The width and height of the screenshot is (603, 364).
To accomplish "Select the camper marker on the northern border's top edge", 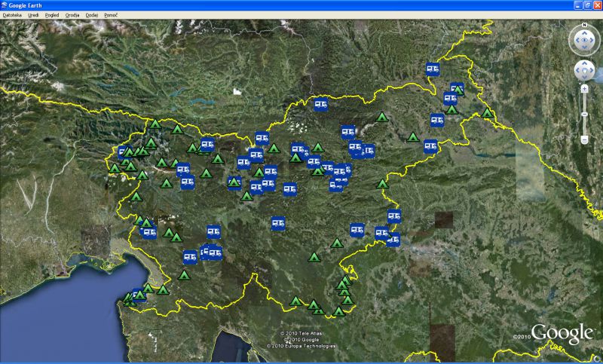I will click(321, 104).
